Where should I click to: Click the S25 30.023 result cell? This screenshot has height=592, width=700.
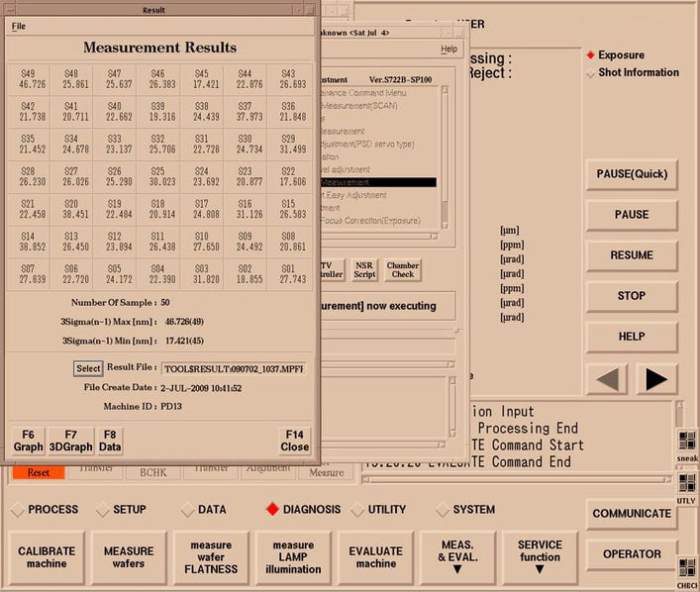point(158,176)
